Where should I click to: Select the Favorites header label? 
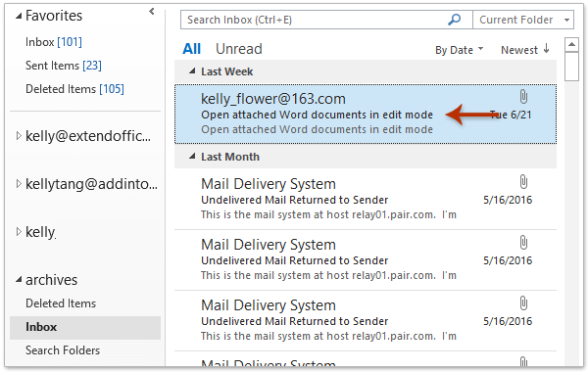(54, 16)
